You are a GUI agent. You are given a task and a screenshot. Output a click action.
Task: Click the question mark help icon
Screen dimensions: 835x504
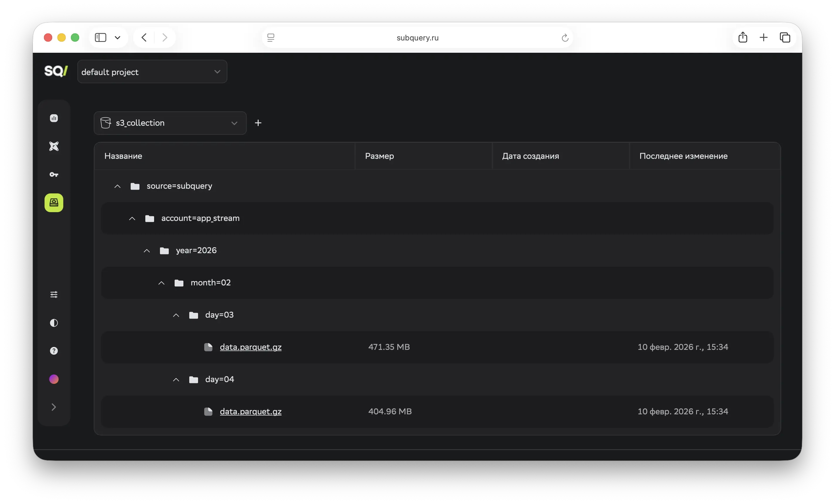[54, 351]
